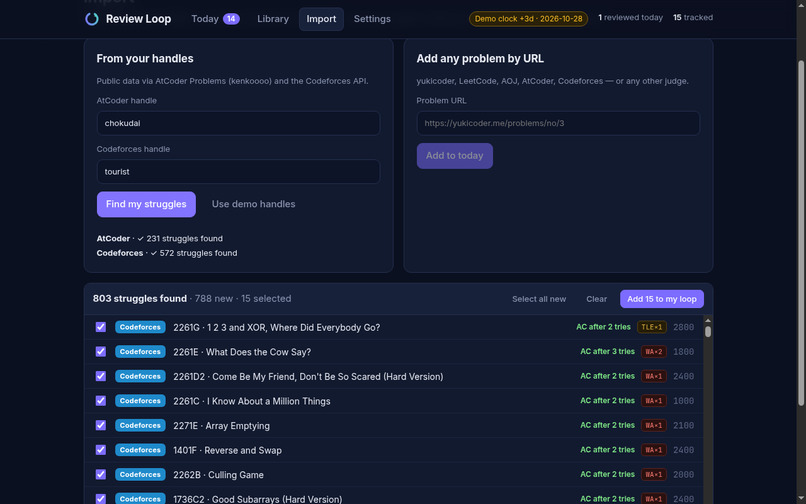The height and width of the screenshot is (504, 806).
Task: Click the '231 struggles found' AtCoder status
Action: click(x=185, y=239)
